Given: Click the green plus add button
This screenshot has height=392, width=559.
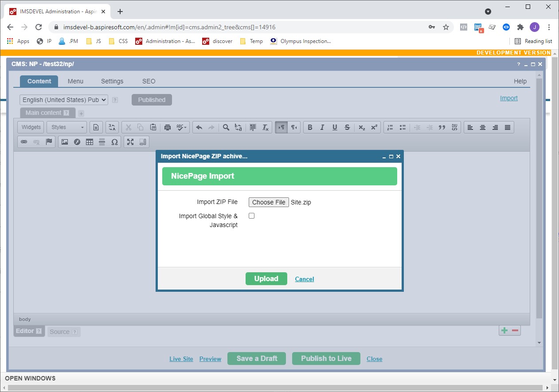Looking at the screenshot, I should (504, 330).
